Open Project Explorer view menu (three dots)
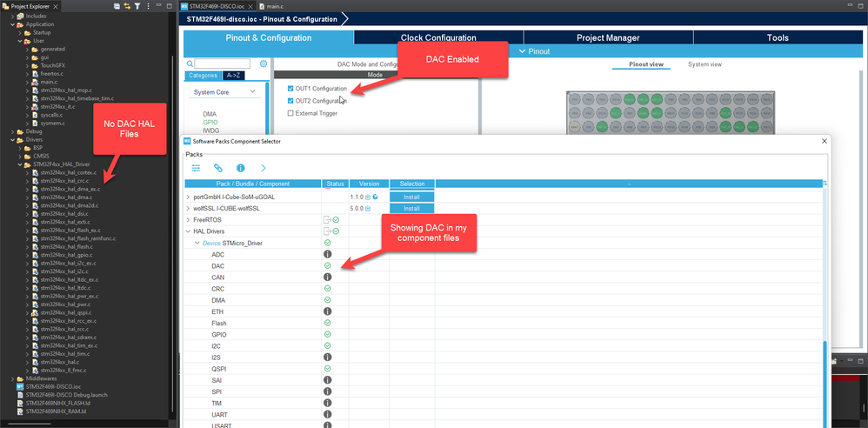 point(148,6)
